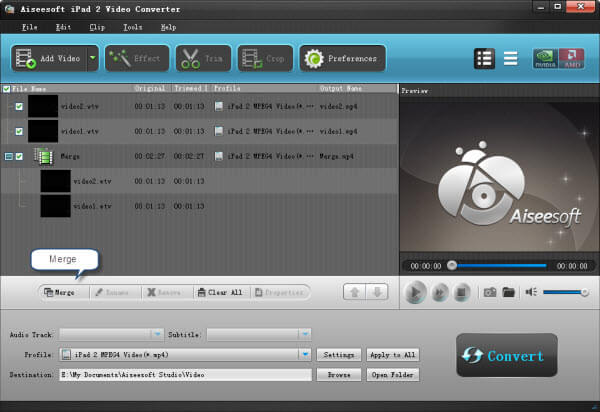The image size is (600, 412).
Task: Click the Profile column header
Action: [x=227, y=88]
